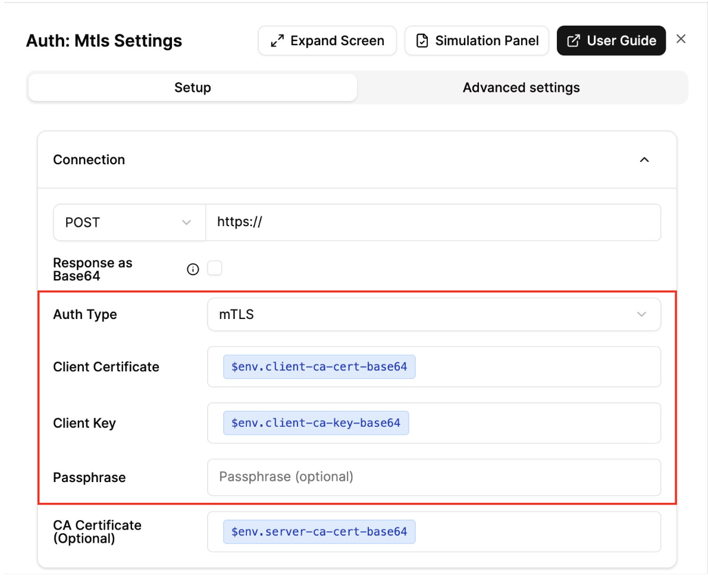Switch to the Advanced settings tab
The height and width of the screenshot is (588, 708).
521,87
